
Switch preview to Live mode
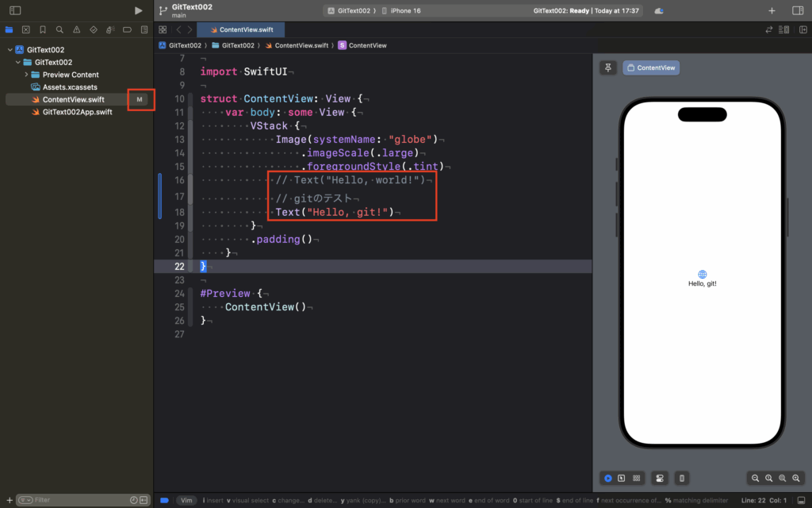pos(608,478)
